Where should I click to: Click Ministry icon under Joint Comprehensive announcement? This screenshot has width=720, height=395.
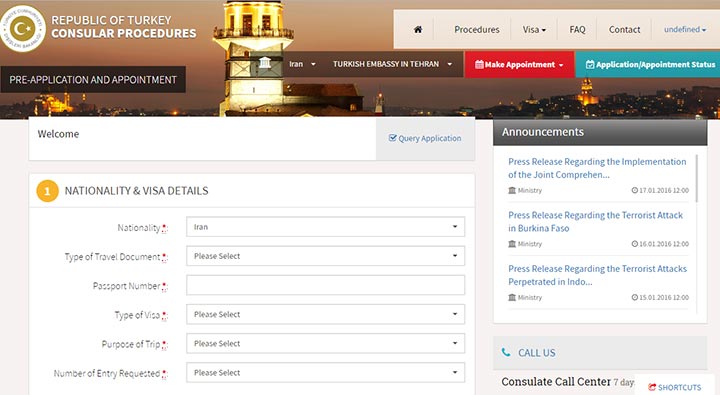click(512, 190)
